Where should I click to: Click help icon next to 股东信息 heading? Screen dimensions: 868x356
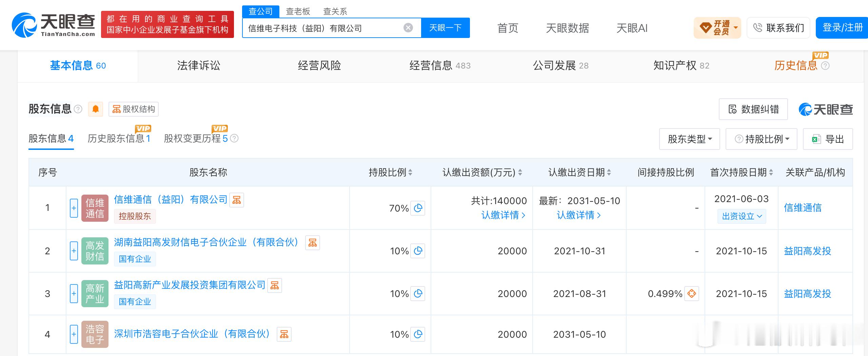click(x=78, y=109)
